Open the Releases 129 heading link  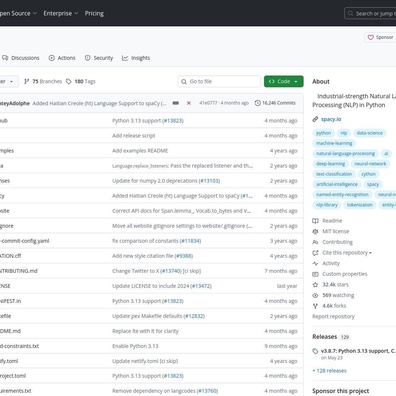click(331, 337)
